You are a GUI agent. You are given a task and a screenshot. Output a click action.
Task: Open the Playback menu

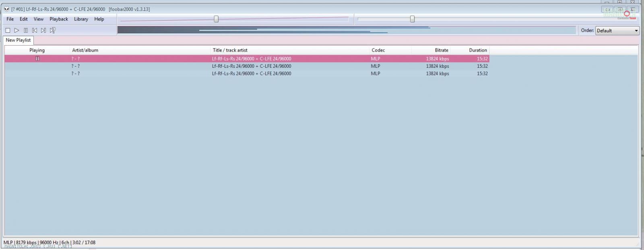[59, 19]
